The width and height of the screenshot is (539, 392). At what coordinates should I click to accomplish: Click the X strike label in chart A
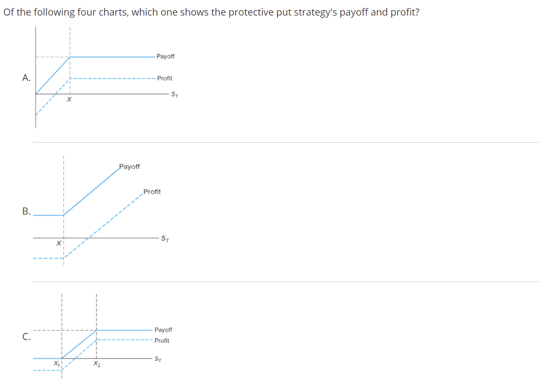pos(69,100)
